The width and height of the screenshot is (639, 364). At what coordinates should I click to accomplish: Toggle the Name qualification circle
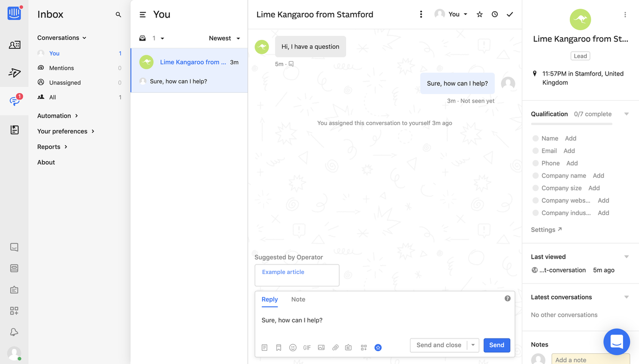(x=535, y=138)
